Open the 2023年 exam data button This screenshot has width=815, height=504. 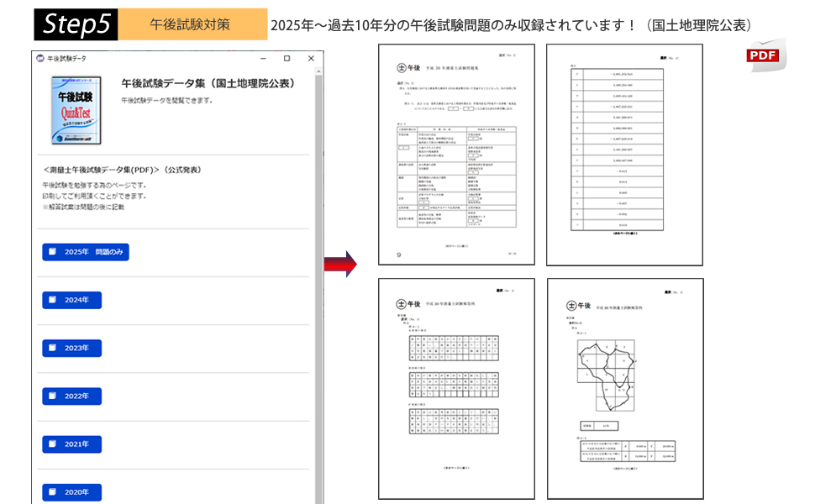pyautogui.click(x=71, y=348)
